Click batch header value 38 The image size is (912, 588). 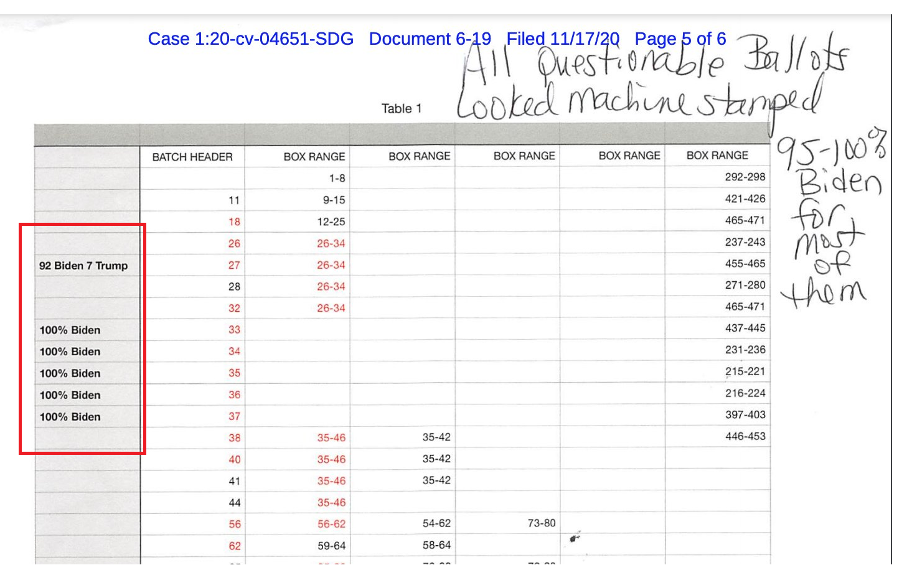point(234,438)
